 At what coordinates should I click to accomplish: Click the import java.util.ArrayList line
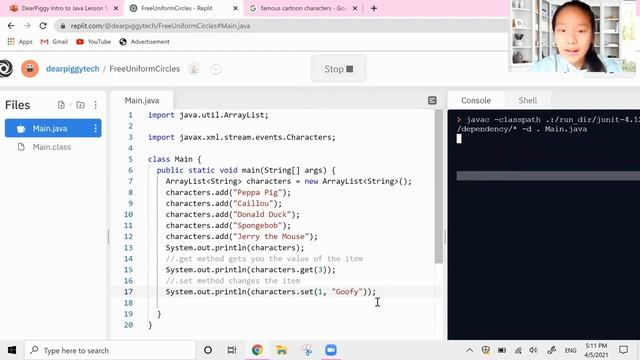click(x=208, y=116)
